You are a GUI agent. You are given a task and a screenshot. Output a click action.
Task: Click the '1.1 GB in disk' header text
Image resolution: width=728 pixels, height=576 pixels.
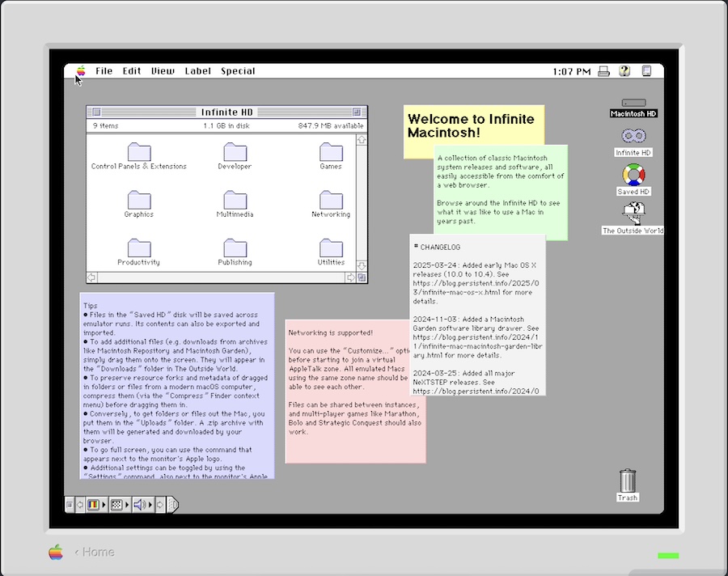coord(226,126)
